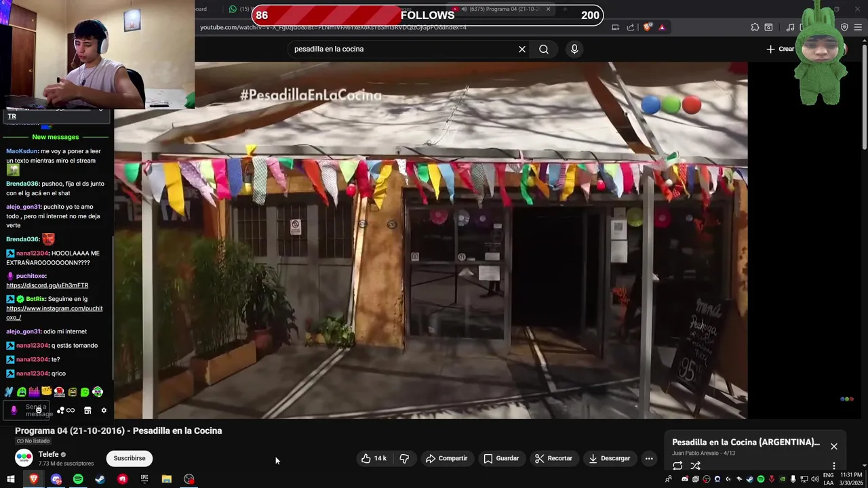Viewport: 868px width, 488px height.
Task: Open the chat shop storefront icon
Action: [x=87, y=410]
